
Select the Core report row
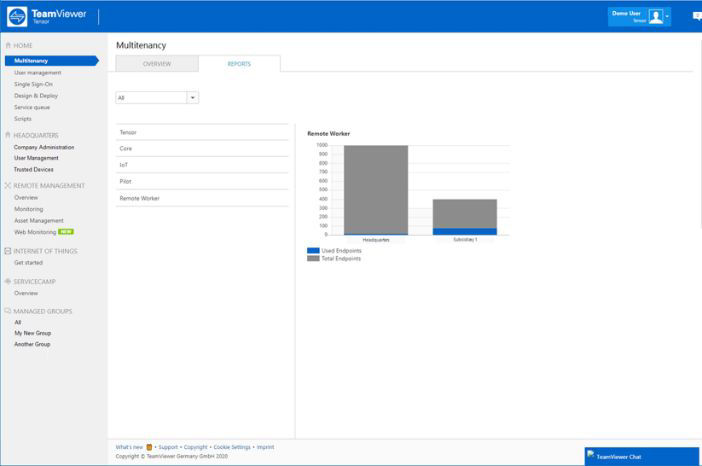coord(202,149)
